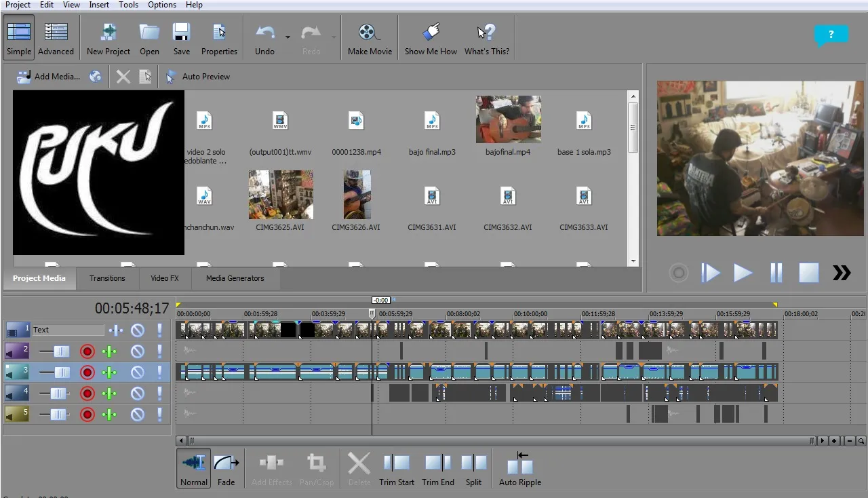Split the clip at the cursor
The image size is (868, 498).
(x=473, y=468)
